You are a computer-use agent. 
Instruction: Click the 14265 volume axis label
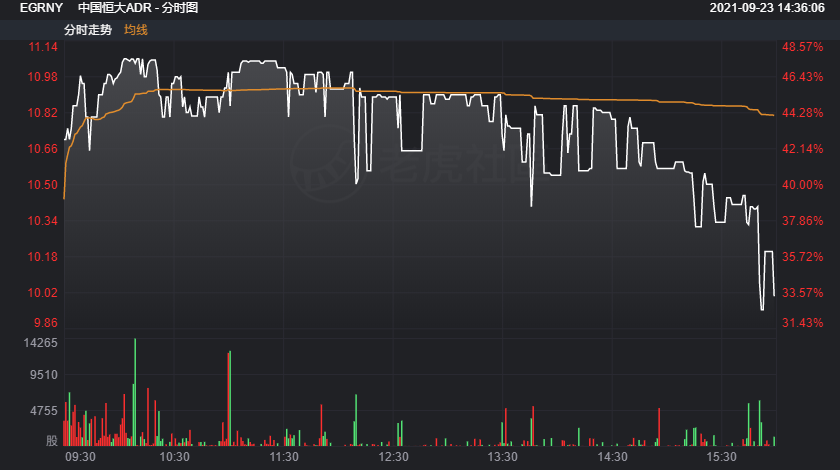41,343
